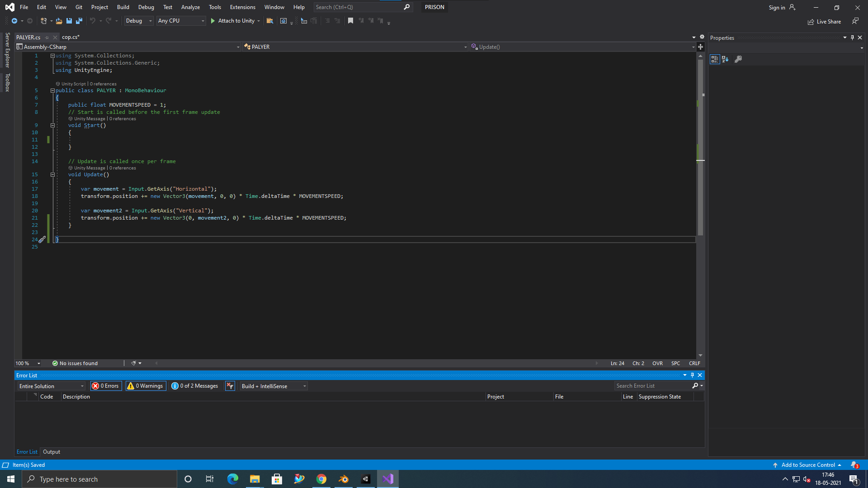Switch to the cop.cs tab
This screenshot has height=488, width=868.
pyautogui.click(x=70, y=37)
